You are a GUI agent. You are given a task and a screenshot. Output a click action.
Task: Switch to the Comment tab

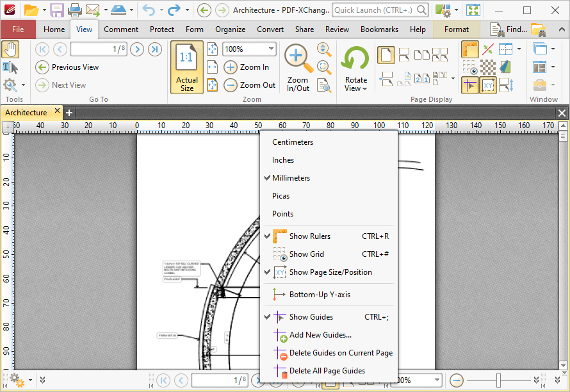[120, 29]
